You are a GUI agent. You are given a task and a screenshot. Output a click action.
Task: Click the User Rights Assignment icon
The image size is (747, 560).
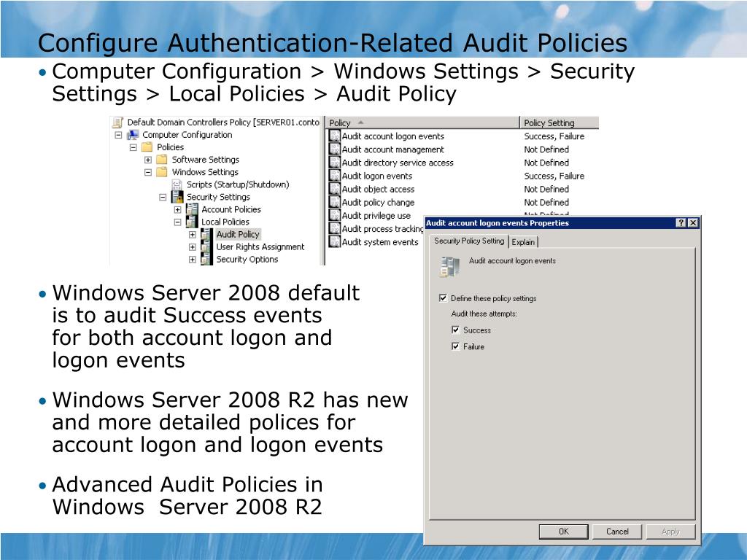[206, 246]
